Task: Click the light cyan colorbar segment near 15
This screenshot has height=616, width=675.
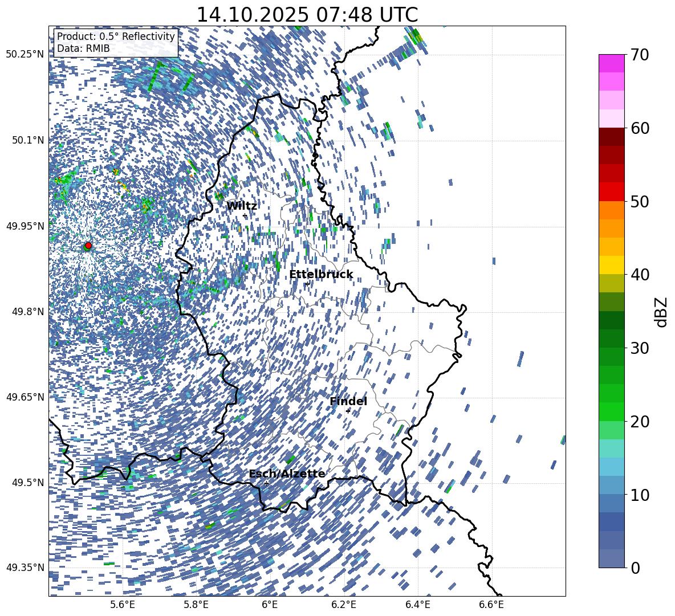Action: [x=612, y=448]
